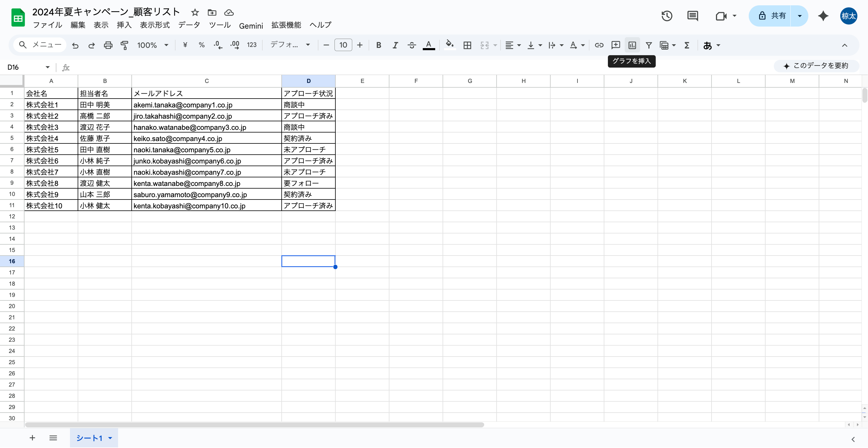Open the comments history icon
This screenshot has width=868, height=448.
tap(692, 16)
